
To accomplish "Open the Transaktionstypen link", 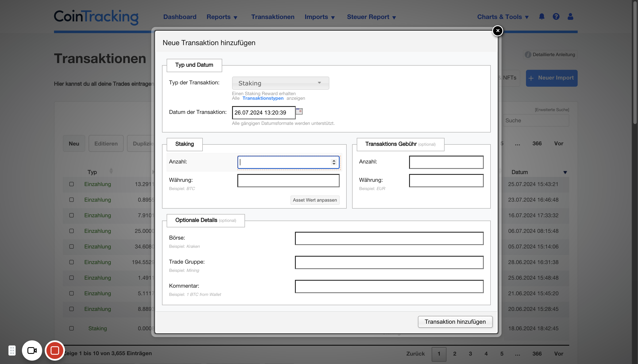I will (263, 98).
